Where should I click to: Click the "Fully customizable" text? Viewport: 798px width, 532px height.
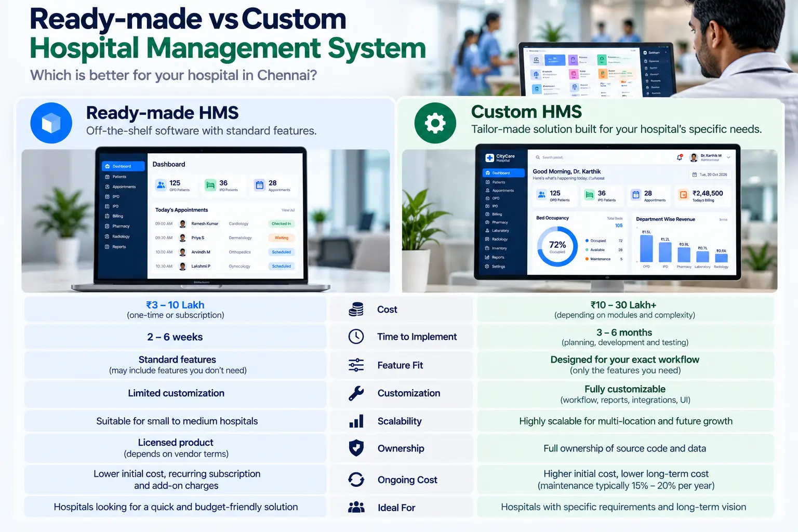[x=625, y=389]
